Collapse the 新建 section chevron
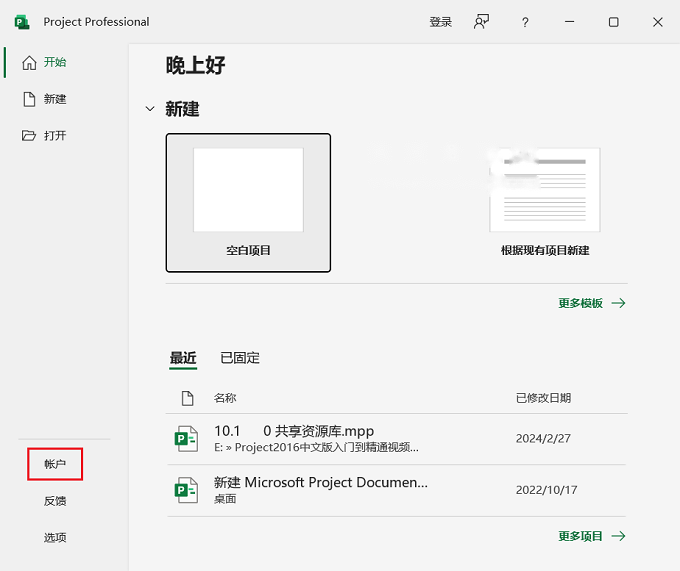The image size is (680, 571). 150,109
